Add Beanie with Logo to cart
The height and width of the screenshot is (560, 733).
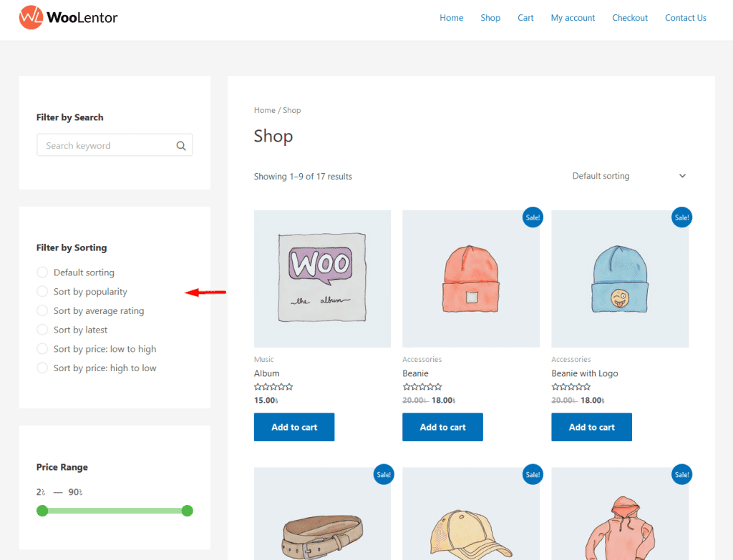[591, 427]
